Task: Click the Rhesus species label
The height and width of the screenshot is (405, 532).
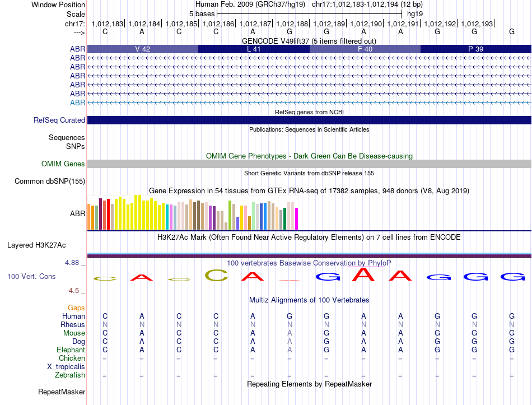Action: [x=73, y=324]
